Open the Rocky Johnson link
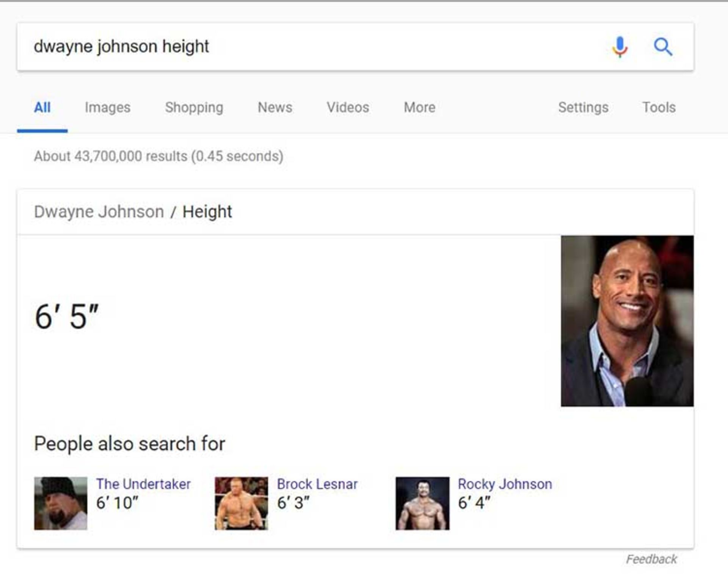The height and width of the screenshot is (584, 728). 505,484
